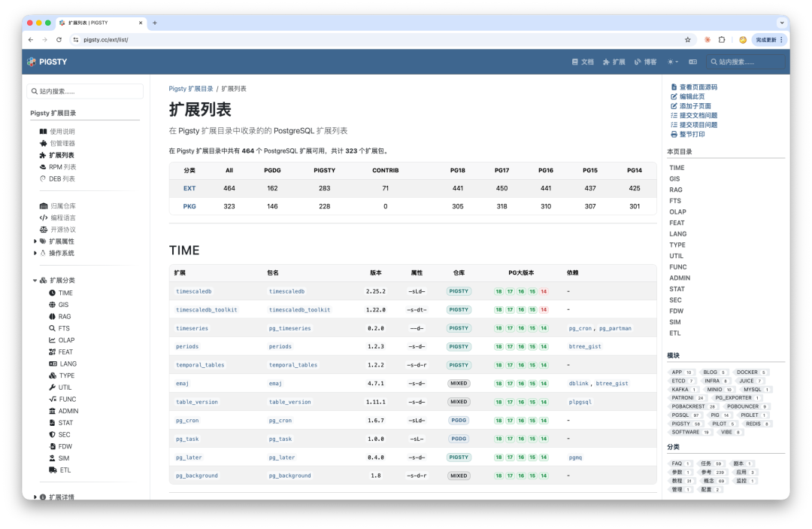
Task: Reload the page with the refresh button
Action: tap(59, 40)
